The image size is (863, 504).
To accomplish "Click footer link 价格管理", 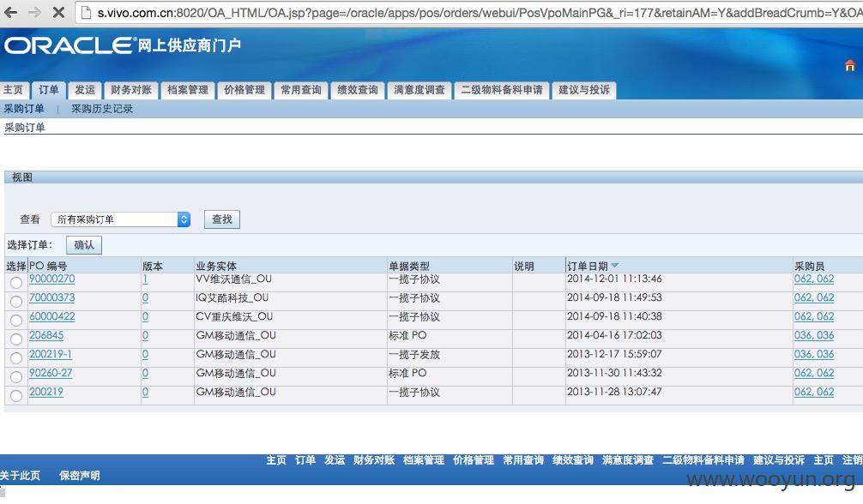I will click(x=474, y=460).
